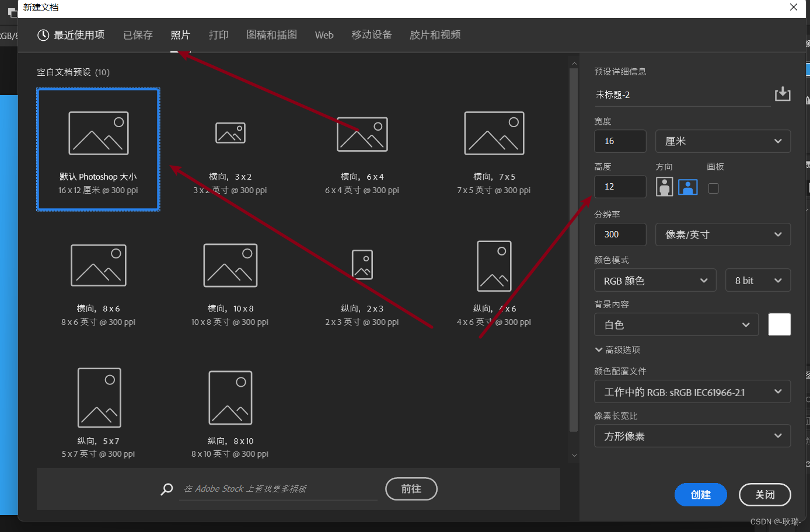Viewport: 810px width, 532px height.
Task: Open the 移动设备 category tab
Action: pos(372,35)
